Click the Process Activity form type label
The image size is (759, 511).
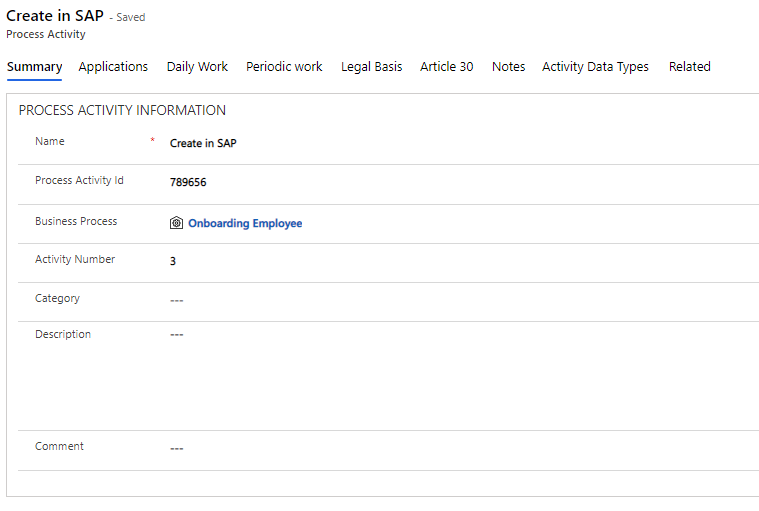(46, 34)
